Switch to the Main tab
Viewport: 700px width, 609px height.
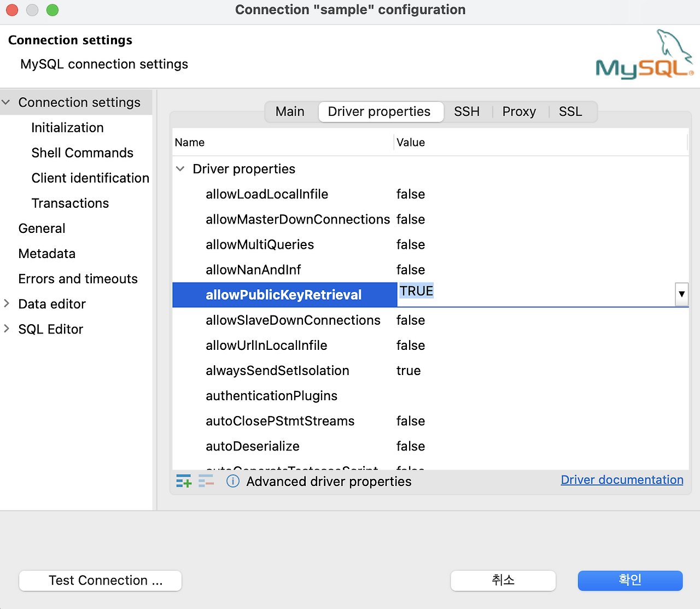[290, 112]
